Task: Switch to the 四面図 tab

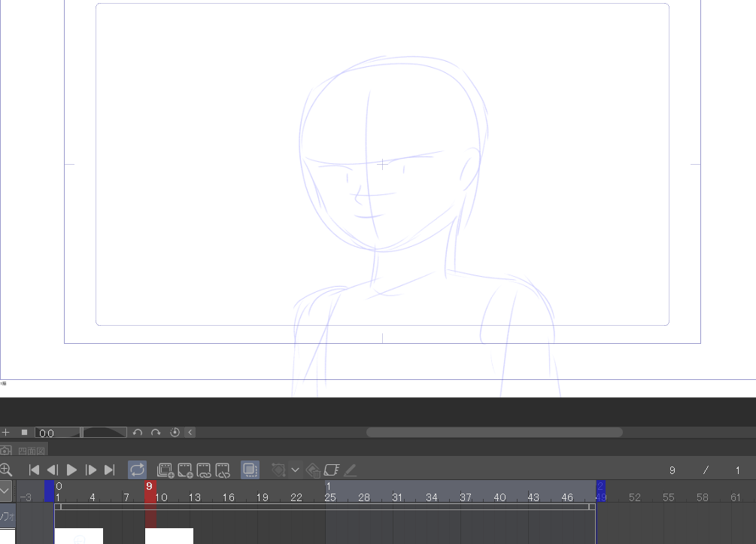Action: tap(32, 450)
